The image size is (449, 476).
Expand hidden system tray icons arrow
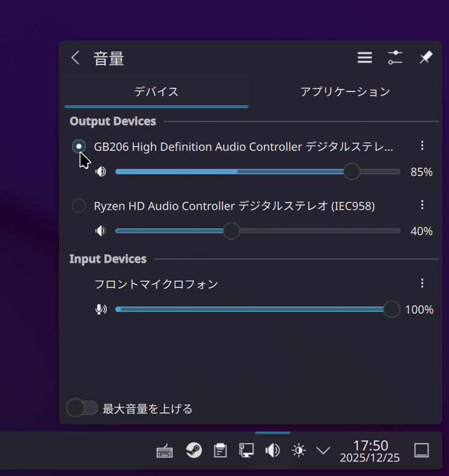click(x=323, y=450)
